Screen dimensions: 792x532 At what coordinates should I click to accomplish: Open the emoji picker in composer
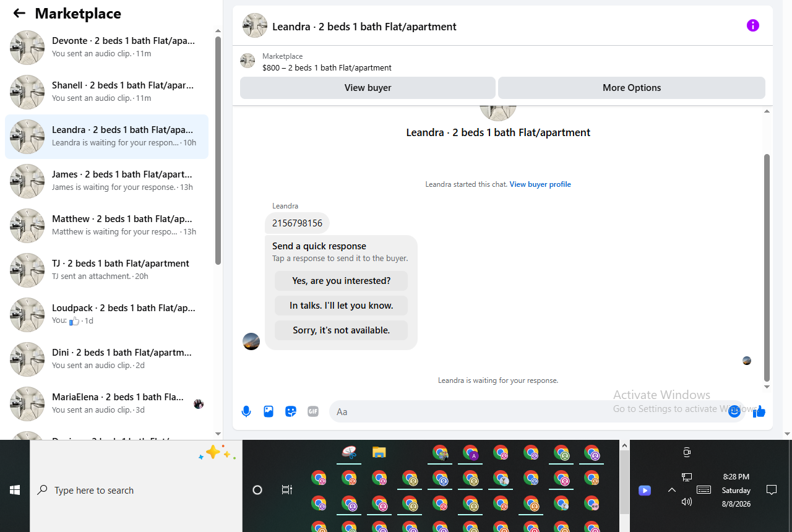[734, 411]
